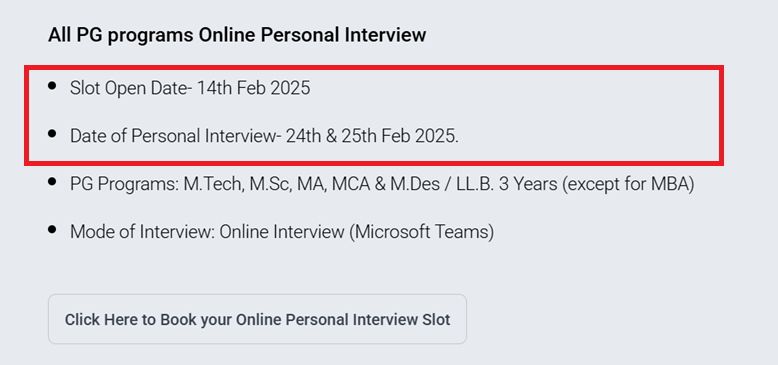Click the bullet dot beside Slot Open Date
Viewport: 778px width, 365px height.
coord(52,86)
